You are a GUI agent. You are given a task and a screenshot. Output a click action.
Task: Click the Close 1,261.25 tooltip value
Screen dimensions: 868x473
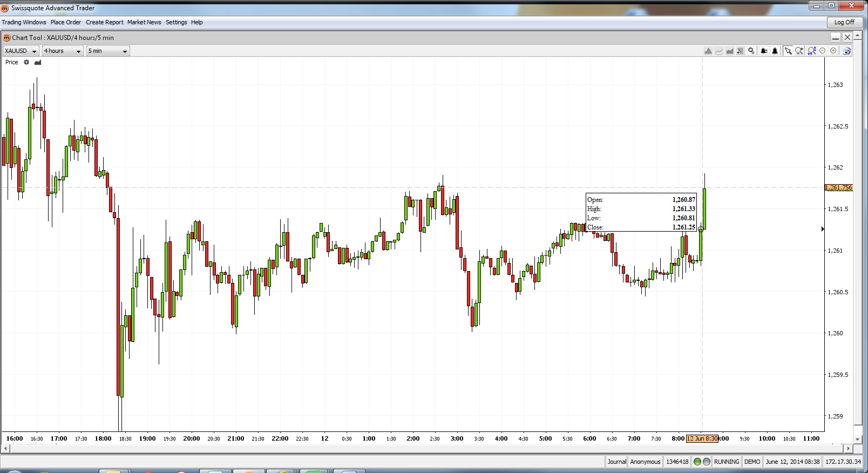point(683,227)
